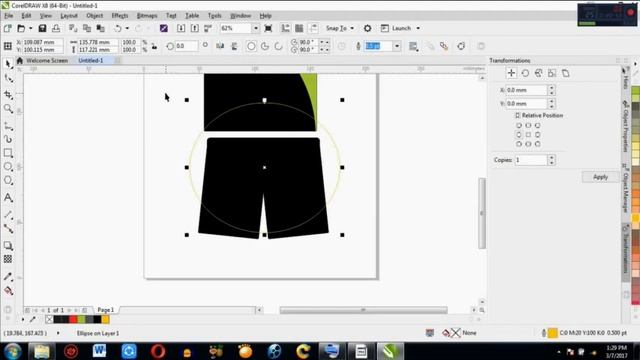Click the Page 1 tab
This screenshot has width=640, height=360.
(106, 310)
